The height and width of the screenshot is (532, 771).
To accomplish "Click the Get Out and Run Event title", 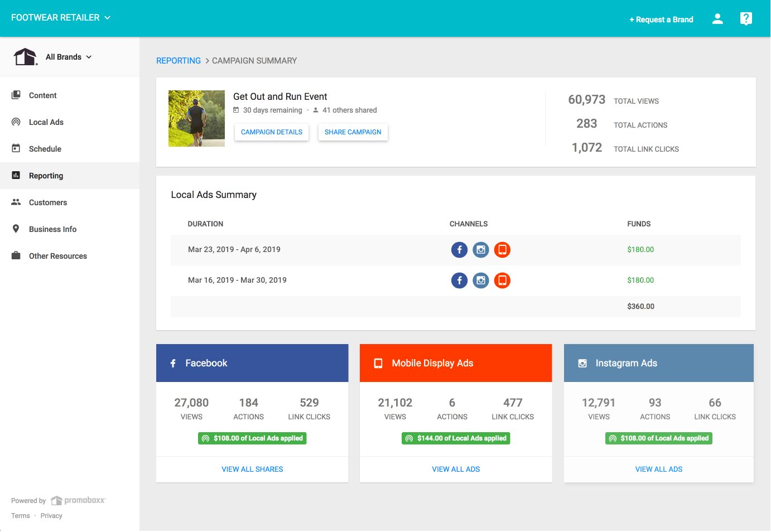I will 280,97.
